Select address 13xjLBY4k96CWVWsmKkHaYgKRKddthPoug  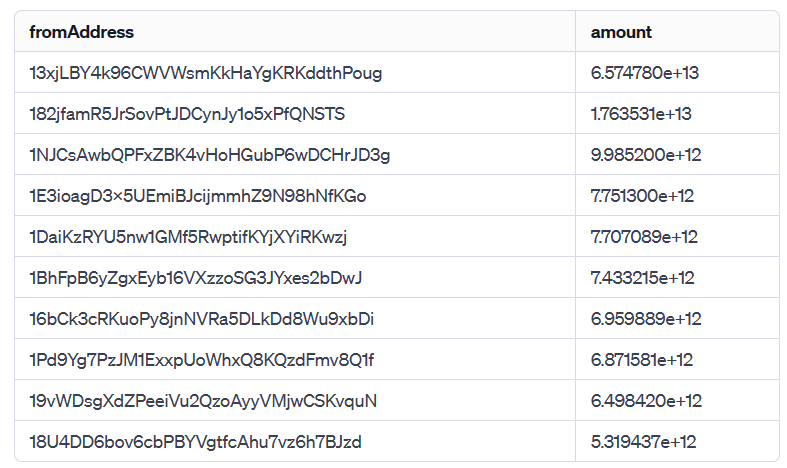pos(205,73)
